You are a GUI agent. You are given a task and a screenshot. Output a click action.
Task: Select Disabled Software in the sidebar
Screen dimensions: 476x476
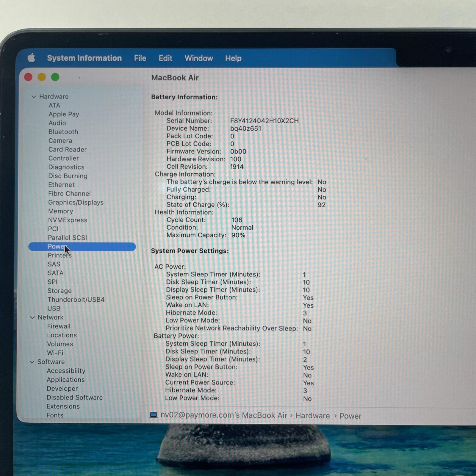75,397
